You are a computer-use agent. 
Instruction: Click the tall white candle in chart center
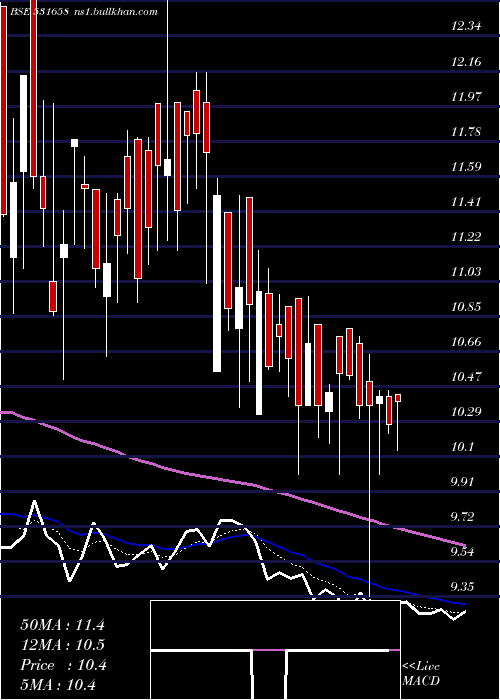(217, 283)
